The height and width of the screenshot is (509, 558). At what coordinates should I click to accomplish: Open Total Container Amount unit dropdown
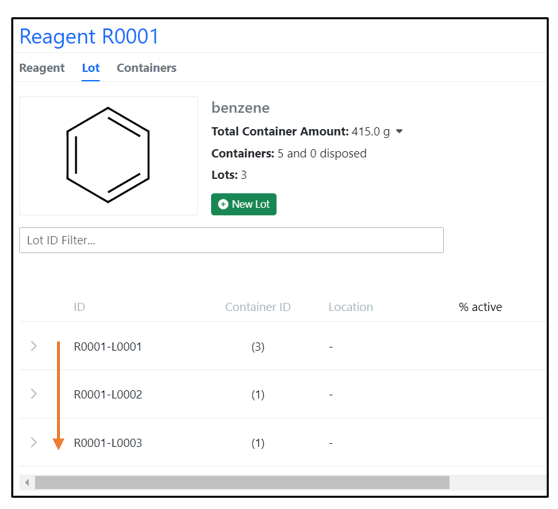pyautogui.click(x=399, y=131)
